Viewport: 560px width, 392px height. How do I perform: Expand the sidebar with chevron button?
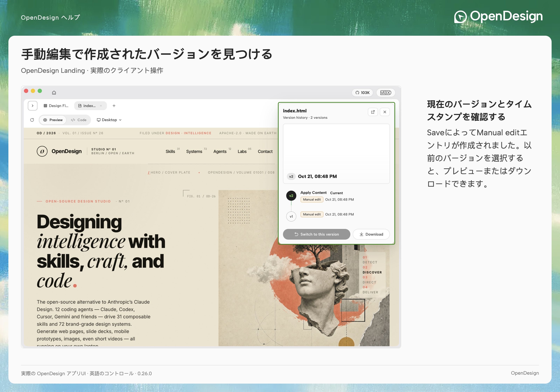[x=32, y=106]
